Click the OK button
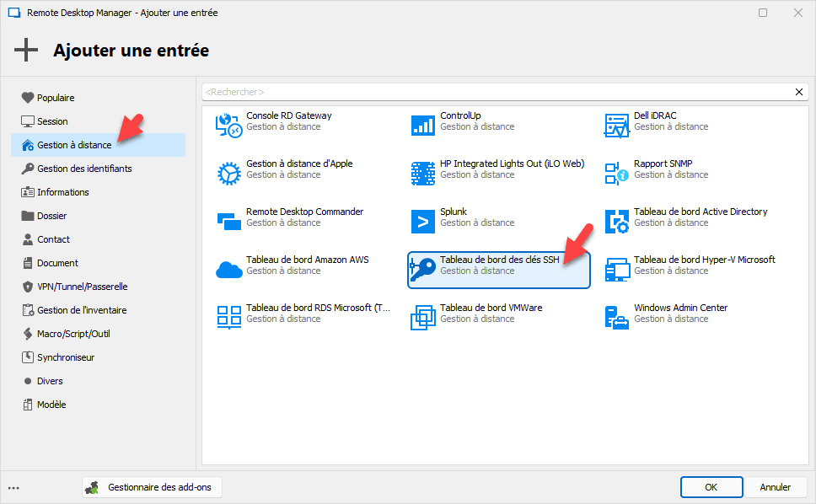Viewport: 816px width, 504px height. (711, 487)
